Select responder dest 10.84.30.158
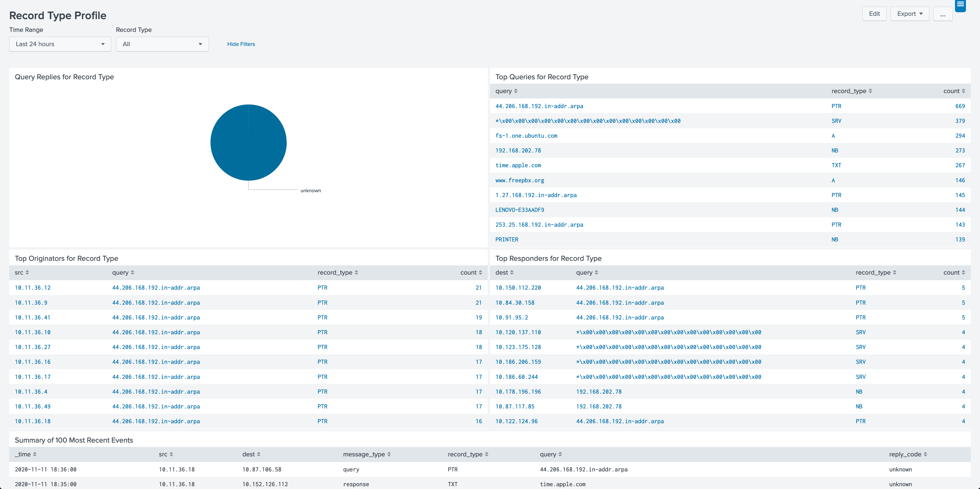This screenshot has height=489, width=980. (x=515, y=303)
